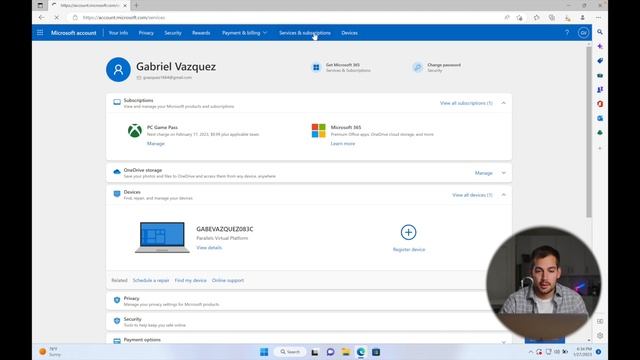Click View all subscriptions link

pyautogui.click(x=466, y=103)
